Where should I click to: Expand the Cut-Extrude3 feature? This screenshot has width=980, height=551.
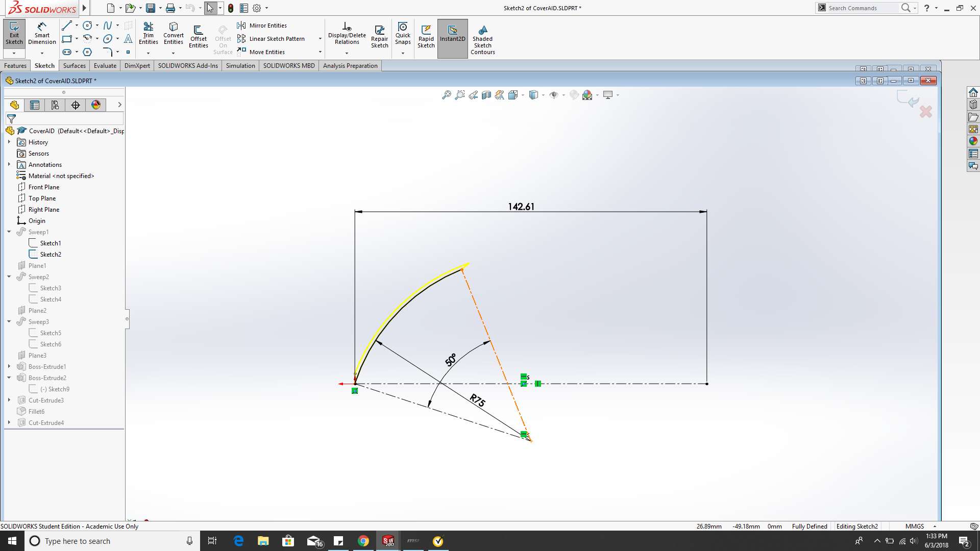[x=9, y=400]
